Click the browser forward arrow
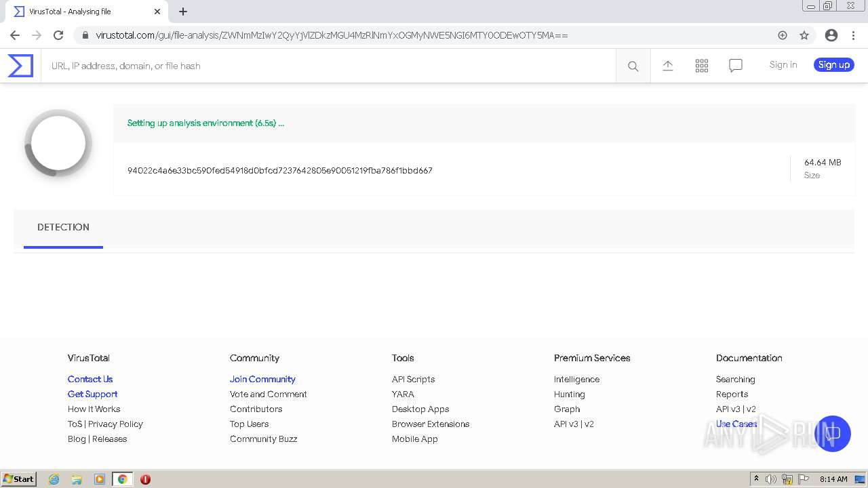This screenshot has width=868, height=488. tap(37, 35)
